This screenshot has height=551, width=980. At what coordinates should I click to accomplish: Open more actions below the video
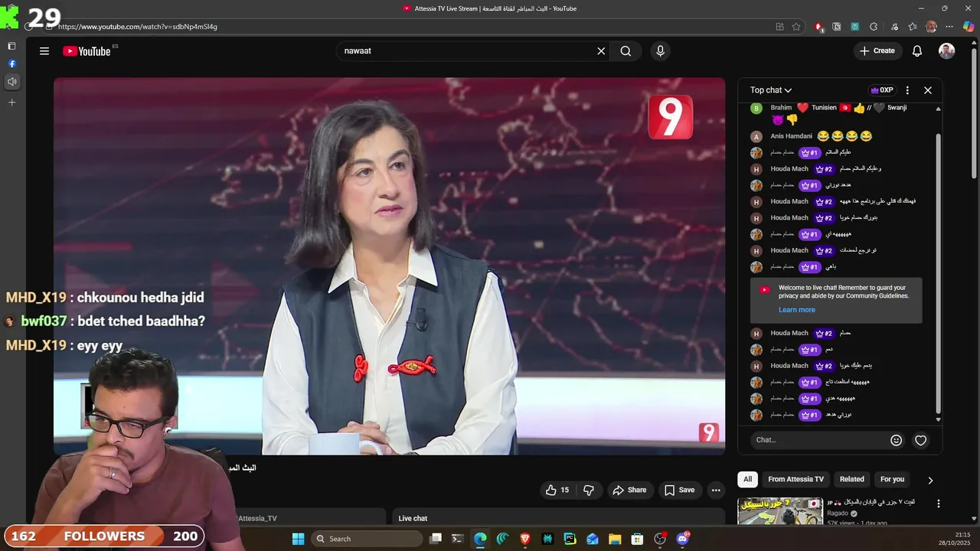coord(716,490)
